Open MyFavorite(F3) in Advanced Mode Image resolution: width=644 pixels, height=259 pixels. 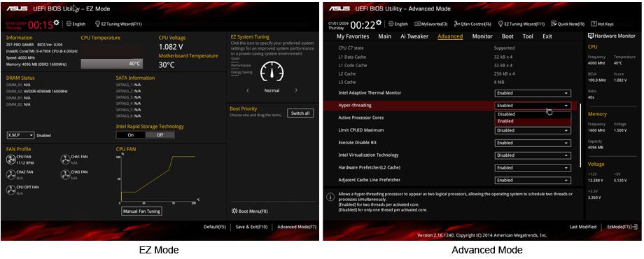point(430,24)
